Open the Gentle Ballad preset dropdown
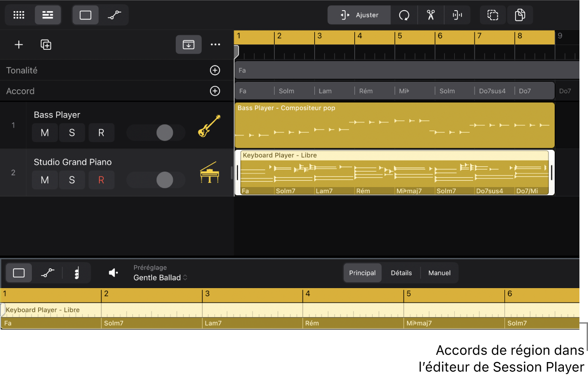The width and height of the screenshot is (588, 378). coord(160,277)
